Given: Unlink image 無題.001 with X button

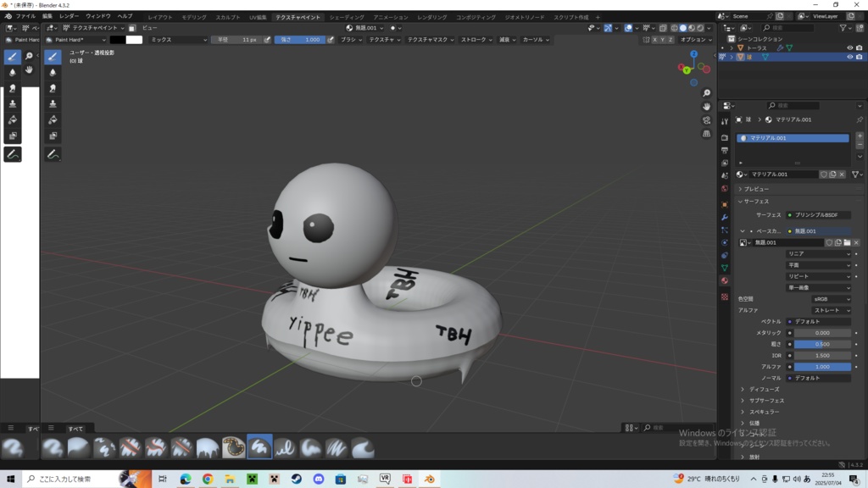Looking at the screenshot, I should coord(856,242).
